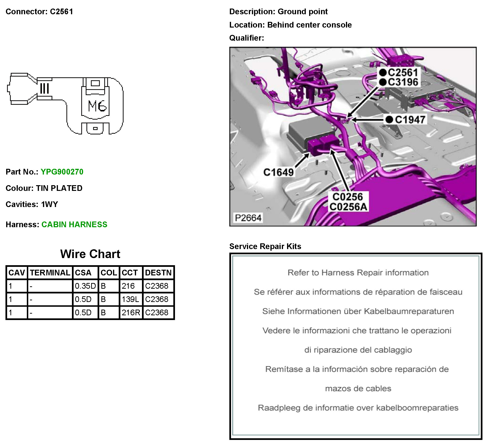Click the 0.35D CSA cell
491x448 pixels.
point(85,286)
